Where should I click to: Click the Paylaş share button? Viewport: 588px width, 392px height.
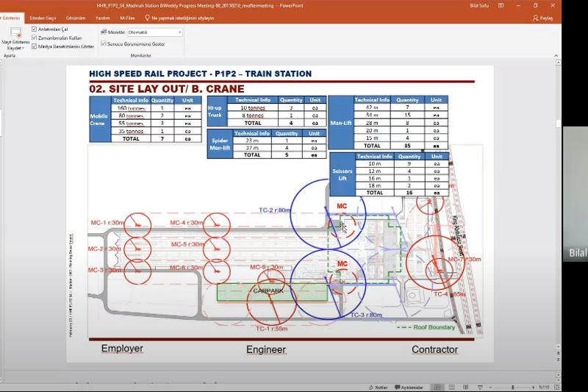point(542,18)
